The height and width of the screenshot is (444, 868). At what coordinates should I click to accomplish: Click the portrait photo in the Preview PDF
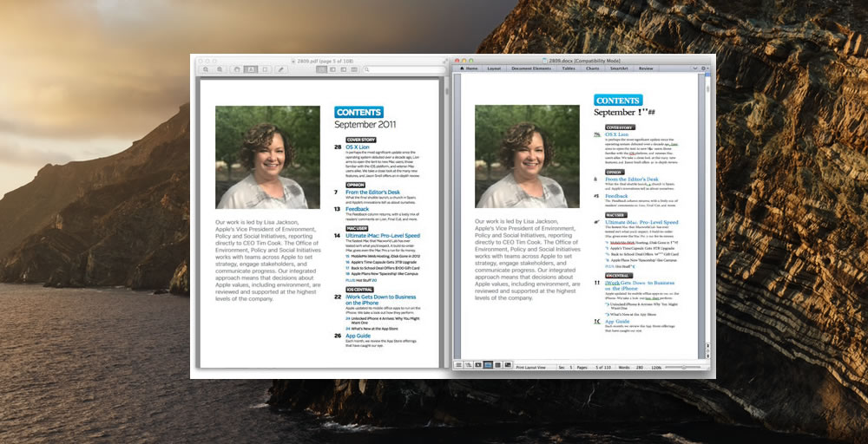[x=267, y=157]
